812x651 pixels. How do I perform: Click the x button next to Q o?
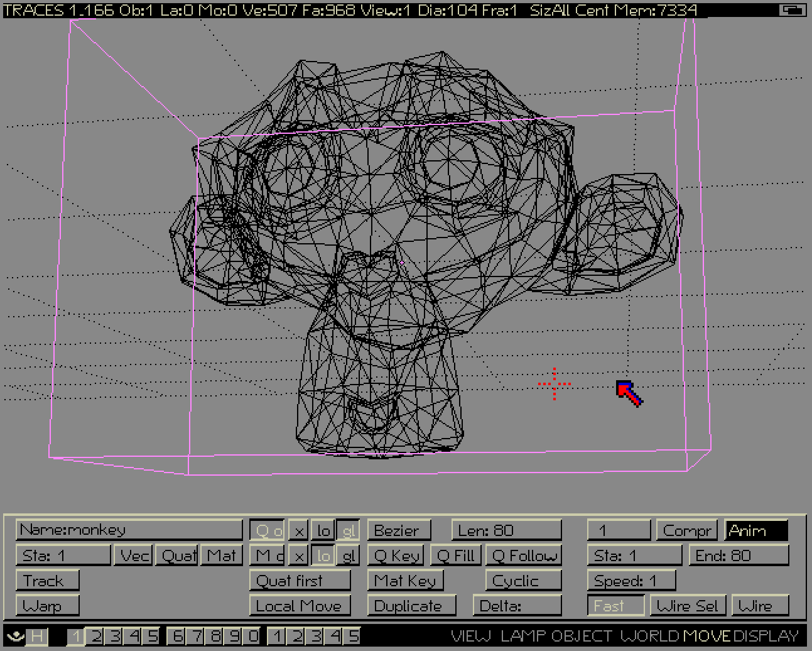tap(300, 531)
